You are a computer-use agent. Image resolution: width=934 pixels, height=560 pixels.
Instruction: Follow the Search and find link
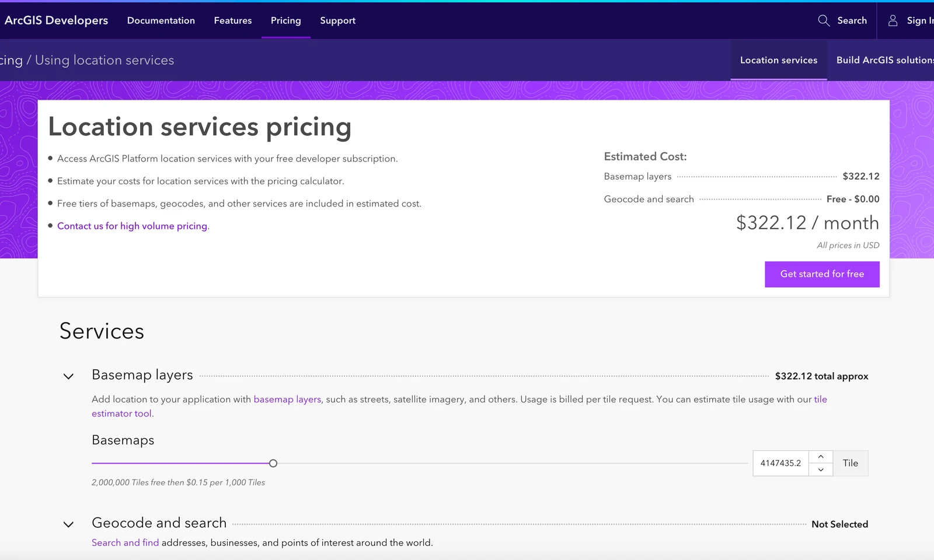point(125,542)
